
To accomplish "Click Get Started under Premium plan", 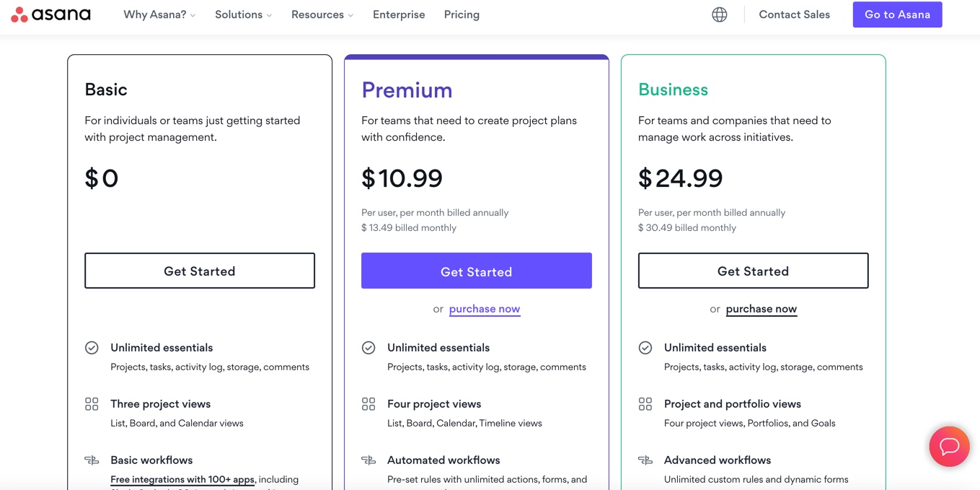I will click(477, 271).
